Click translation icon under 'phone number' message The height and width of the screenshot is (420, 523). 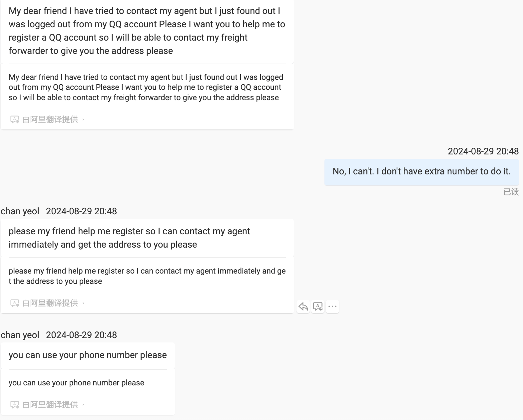[x=15, y=405]
